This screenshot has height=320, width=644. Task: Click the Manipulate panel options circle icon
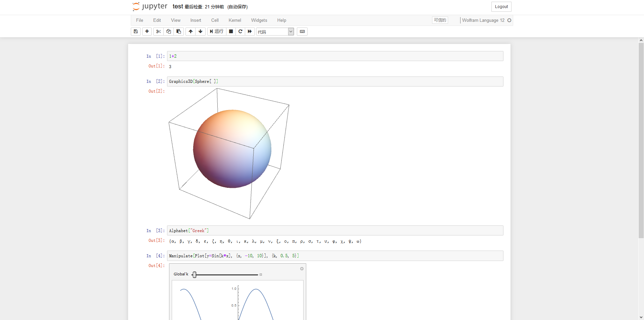coord(302,269)
